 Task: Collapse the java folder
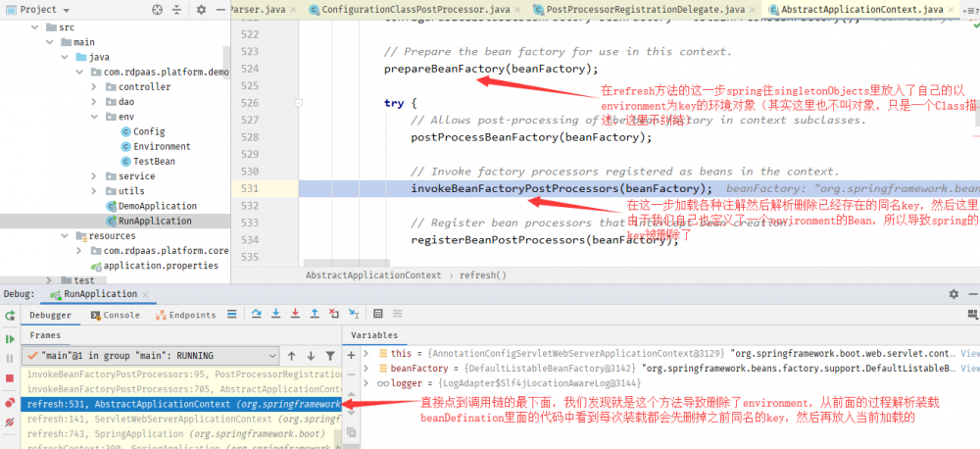click(x=65, y=57)
